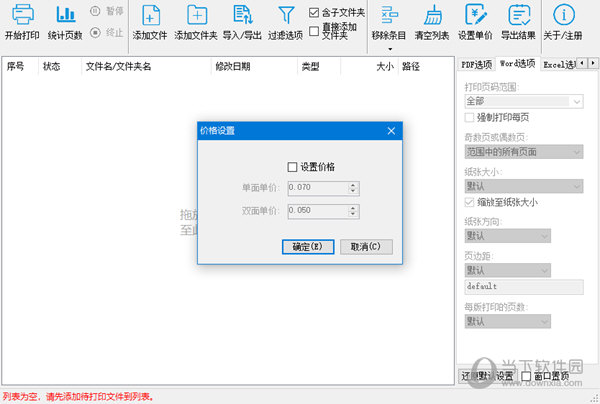The width and height of the screenshot is (600, 404).
Task: Click the default margin text field
Action: tap(524, 287)
